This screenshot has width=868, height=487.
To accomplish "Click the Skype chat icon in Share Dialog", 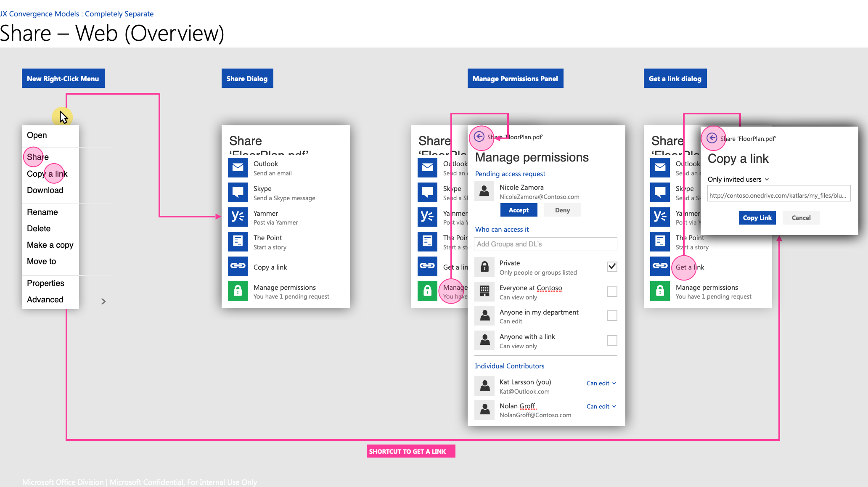I will point(238,192).
